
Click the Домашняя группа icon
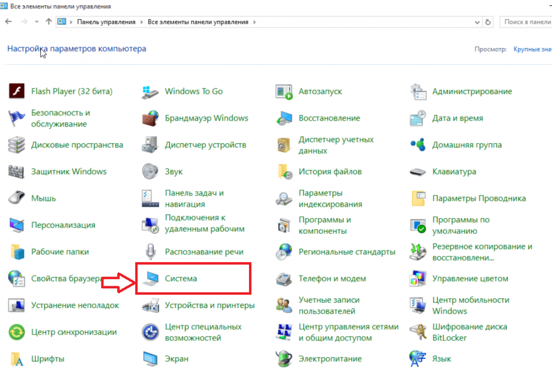[x=418, y=145]
